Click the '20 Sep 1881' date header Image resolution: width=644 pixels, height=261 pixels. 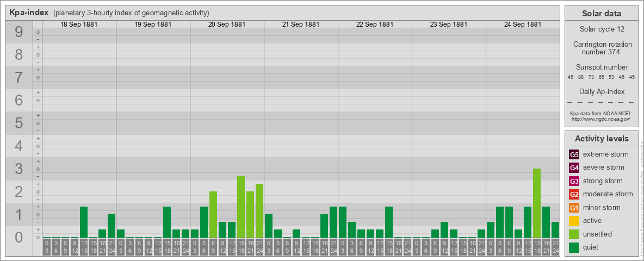coord(227,24)
